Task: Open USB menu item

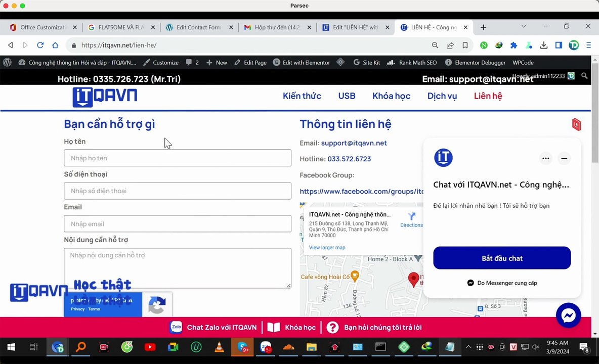Action: [347, 96]
